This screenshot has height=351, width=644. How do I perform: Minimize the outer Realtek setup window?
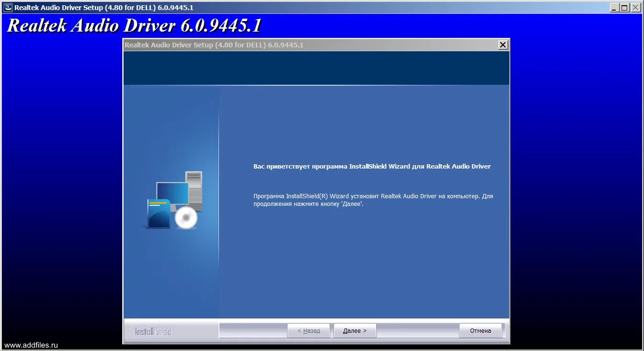614,7
